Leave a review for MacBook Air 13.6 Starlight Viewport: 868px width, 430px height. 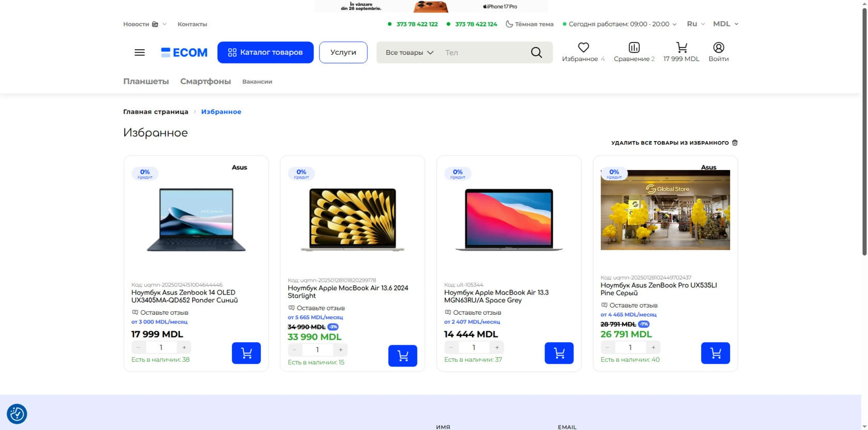click(x=316, y=308)
